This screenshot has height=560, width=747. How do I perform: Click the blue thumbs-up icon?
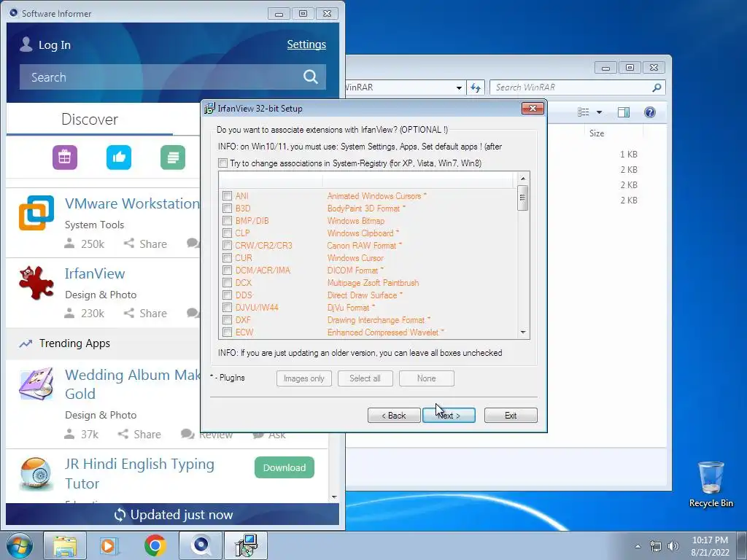click(119, 157)
